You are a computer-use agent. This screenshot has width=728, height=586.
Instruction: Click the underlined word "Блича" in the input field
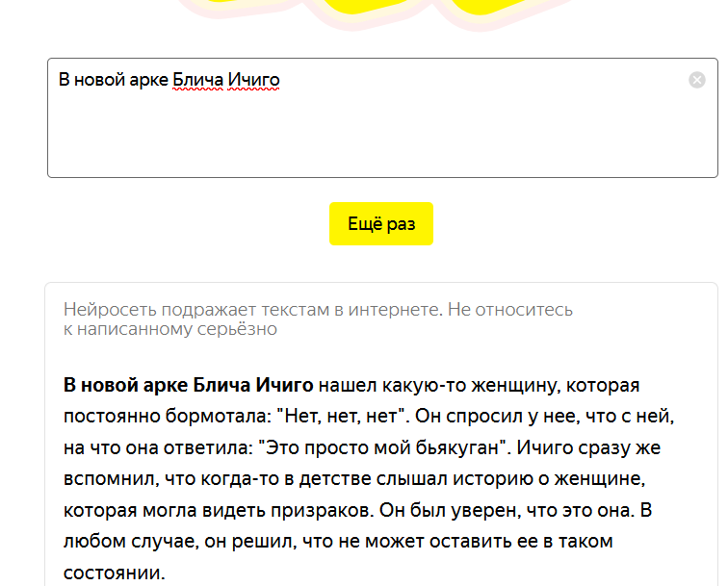[197, 80]
